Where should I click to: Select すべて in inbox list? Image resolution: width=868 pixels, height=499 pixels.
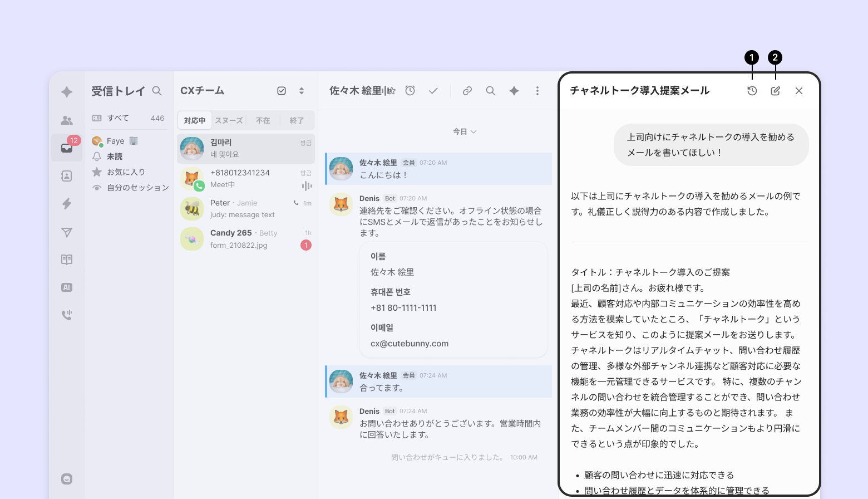(x=129, y=118)
